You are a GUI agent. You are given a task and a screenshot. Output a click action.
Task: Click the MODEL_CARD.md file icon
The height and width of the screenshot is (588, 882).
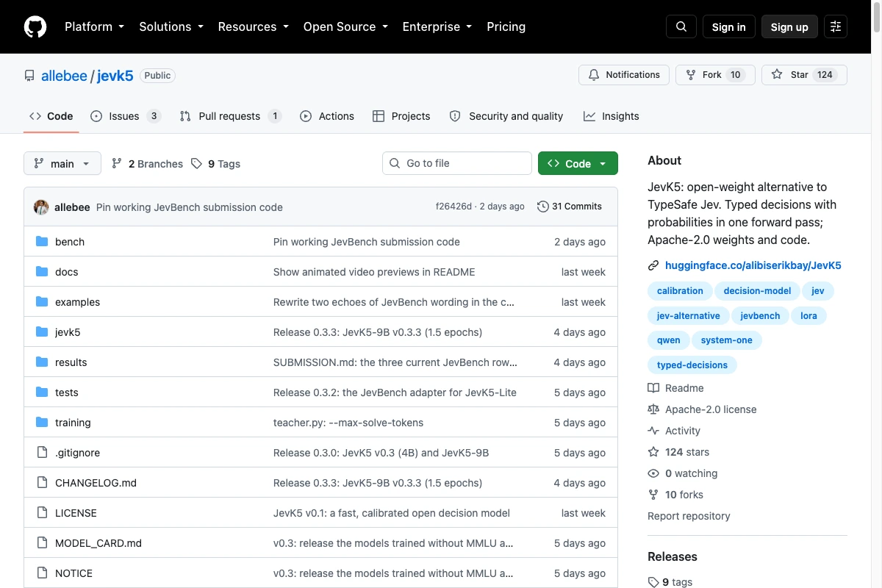42,543
